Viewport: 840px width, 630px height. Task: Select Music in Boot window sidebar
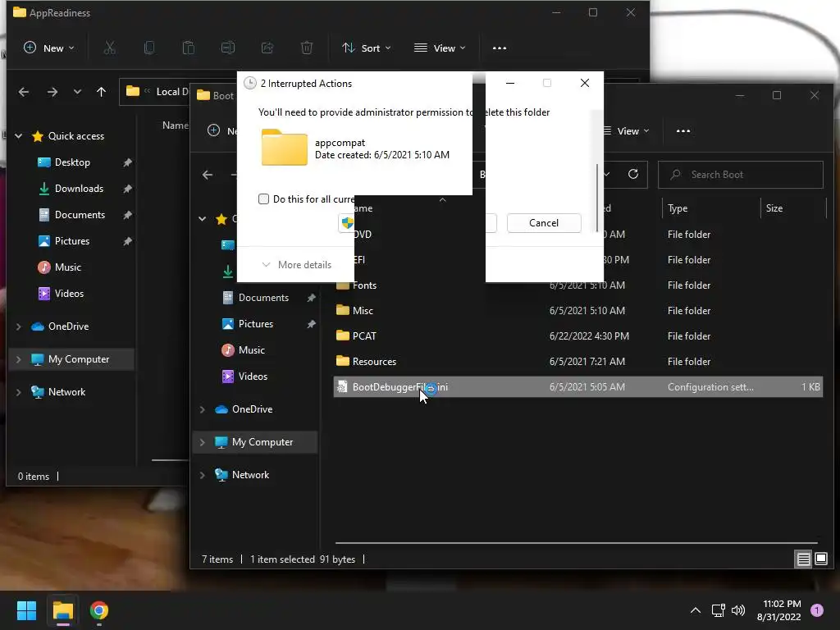pyautogui.click(x=251, y=350)
